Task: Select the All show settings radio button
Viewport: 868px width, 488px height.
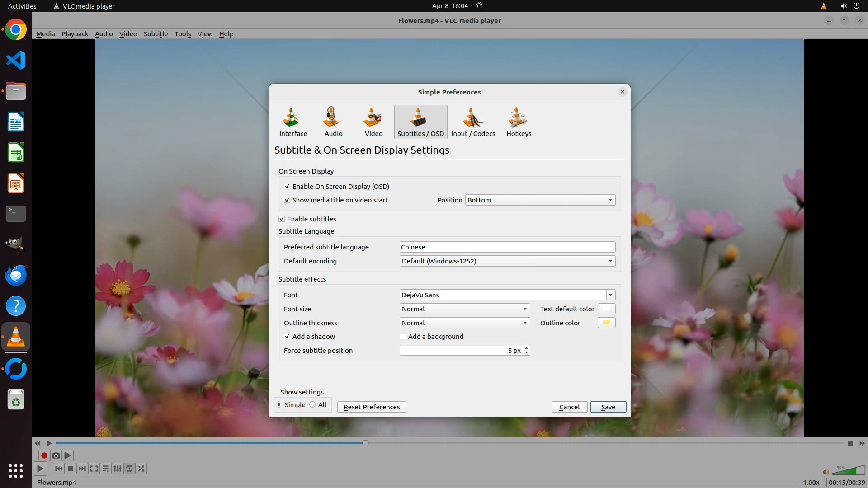Action: click(313, 405)
